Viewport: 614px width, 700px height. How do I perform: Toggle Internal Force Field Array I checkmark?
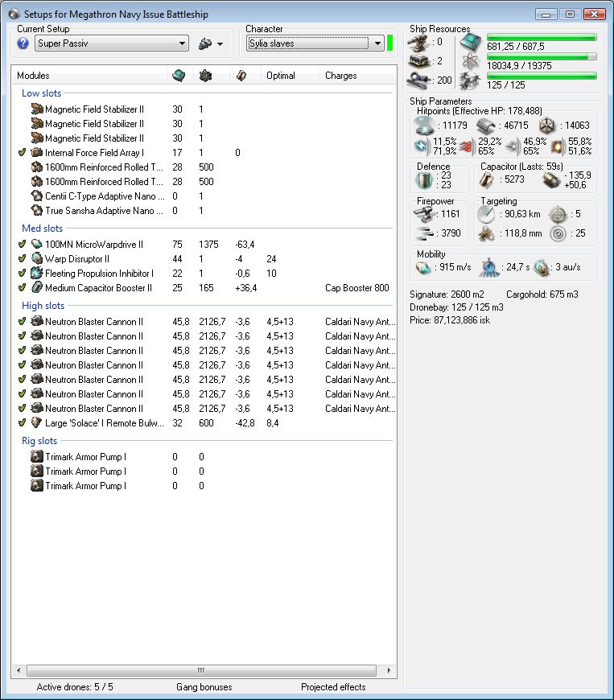(x=22, y=152)
